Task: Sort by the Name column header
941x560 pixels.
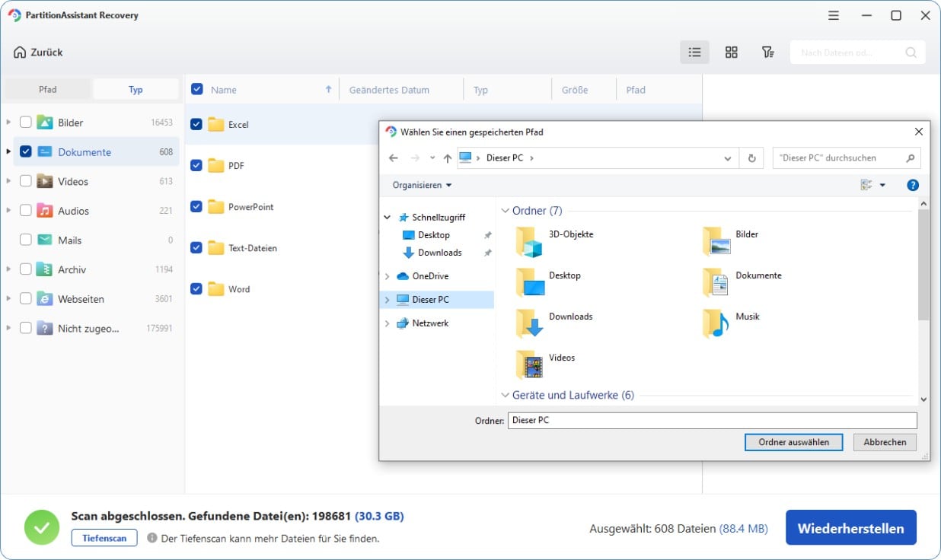Action: (x=224, y=90)
